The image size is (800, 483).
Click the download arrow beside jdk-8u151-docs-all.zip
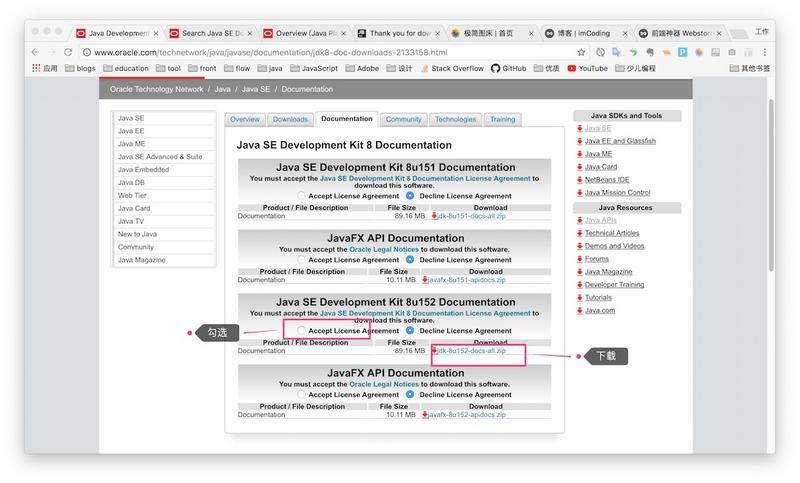click(434, 216)
